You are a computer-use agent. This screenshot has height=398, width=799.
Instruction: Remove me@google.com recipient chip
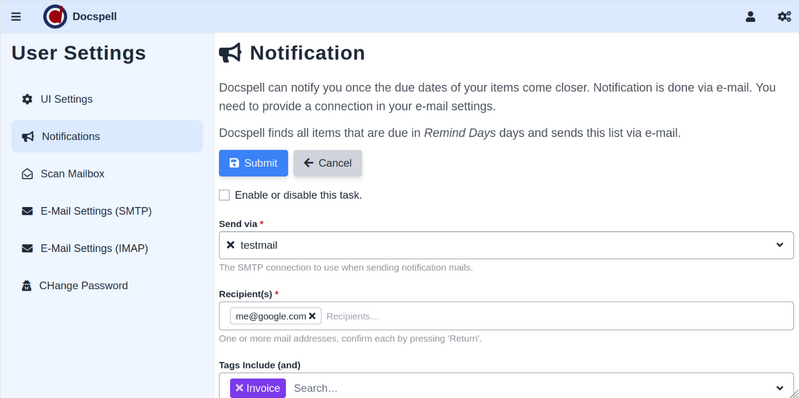pos(312,316)
